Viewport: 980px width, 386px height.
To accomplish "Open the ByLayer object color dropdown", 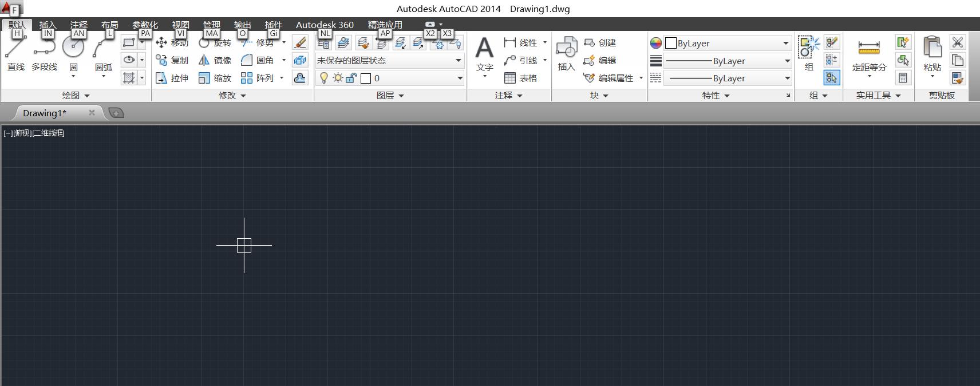I will point(727,43).
